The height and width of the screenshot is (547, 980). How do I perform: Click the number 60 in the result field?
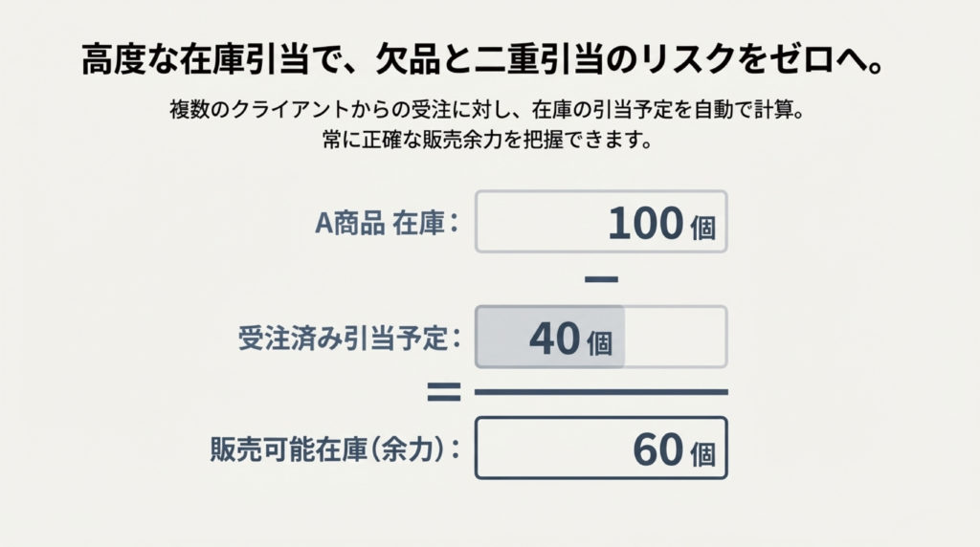coord(658,450)
